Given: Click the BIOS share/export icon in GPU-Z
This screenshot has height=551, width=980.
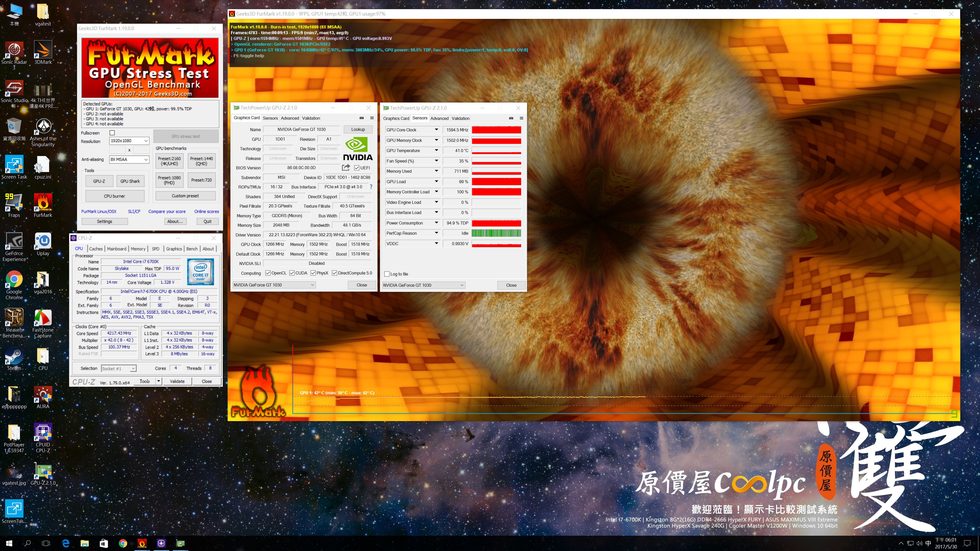Looking at the screenshot, I should [x=346, y=167].
